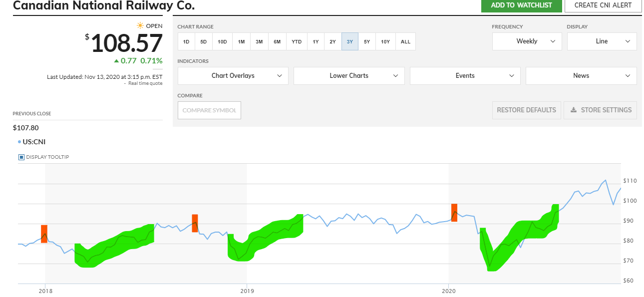Click the US:CNI legend dot
This screenshot has width=644, height=297.
point(19,141)
